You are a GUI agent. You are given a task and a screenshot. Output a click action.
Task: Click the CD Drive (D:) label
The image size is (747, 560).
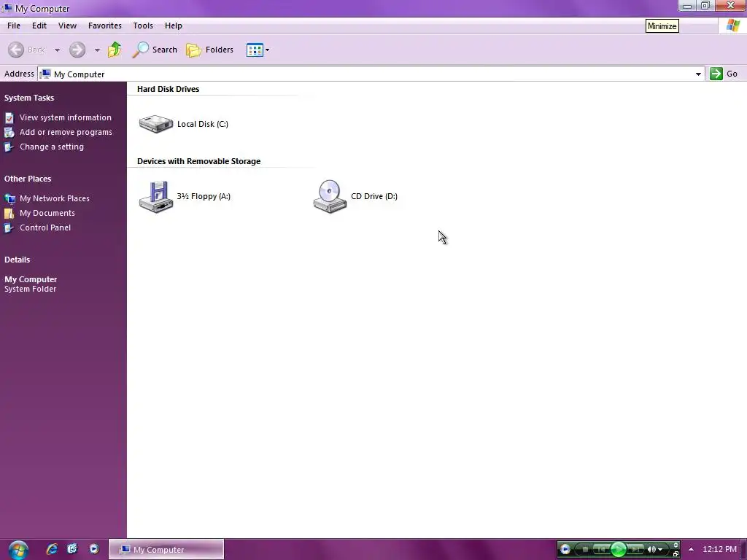(x=374, y=196)
